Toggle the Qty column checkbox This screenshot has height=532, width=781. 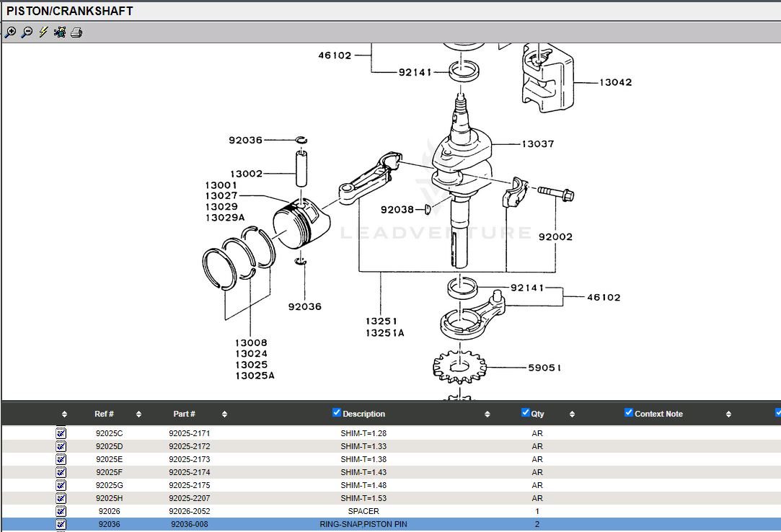pyautogui.click(x=526, y=412)
